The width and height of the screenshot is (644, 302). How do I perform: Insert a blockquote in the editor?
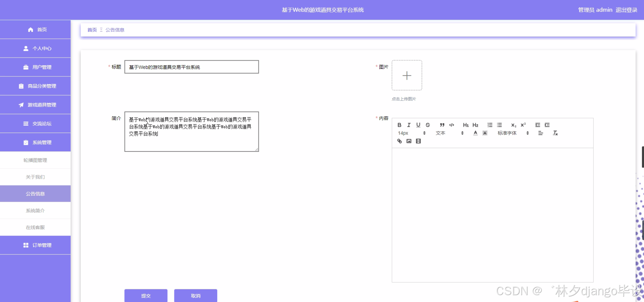pyautogui.click(x=442, y=125)
